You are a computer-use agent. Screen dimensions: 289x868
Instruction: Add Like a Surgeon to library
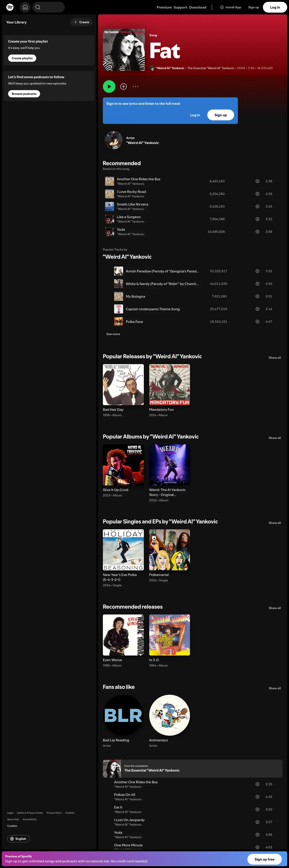(257, 219)
